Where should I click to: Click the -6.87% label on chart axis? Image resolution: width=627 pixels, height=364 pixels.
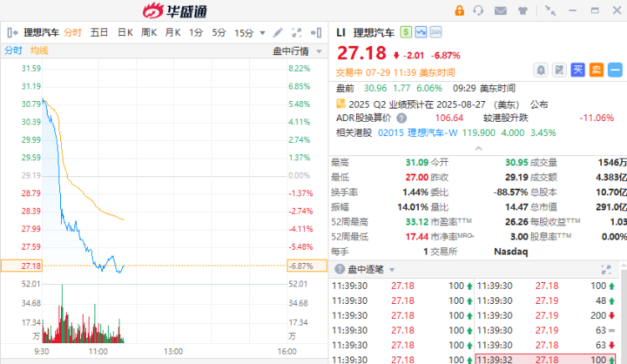point(307,265)
